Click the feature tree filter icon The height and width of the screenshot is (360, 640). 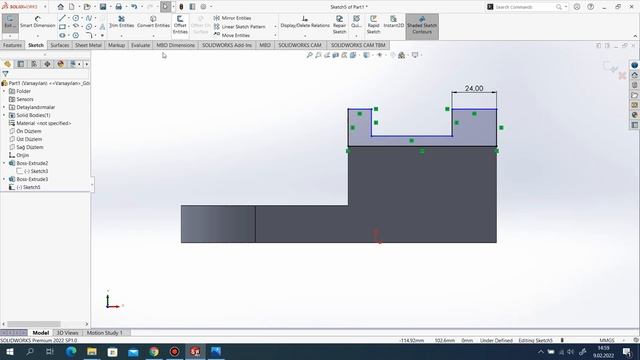coord(5,74)
